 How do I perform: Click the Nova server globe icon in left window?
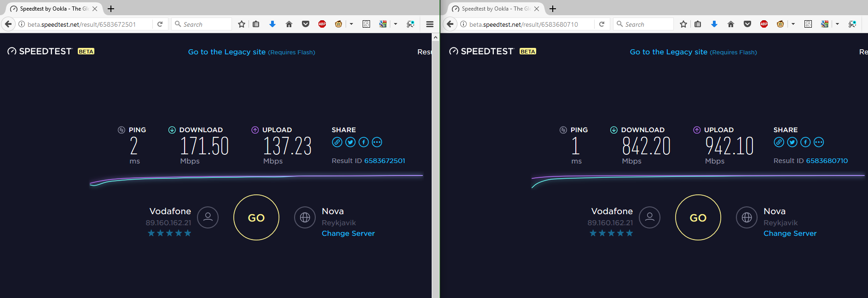click(x=305, y=217)
